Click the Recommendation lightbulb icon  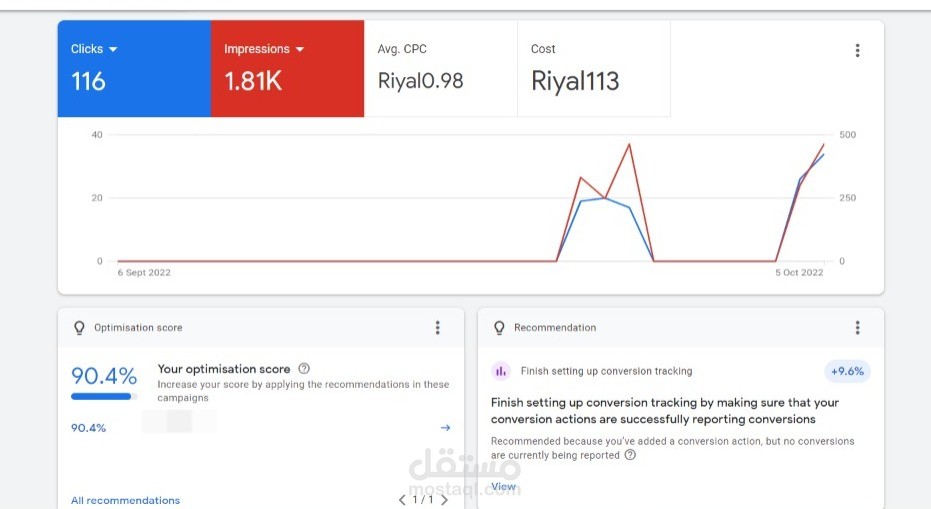click(499, 327)
